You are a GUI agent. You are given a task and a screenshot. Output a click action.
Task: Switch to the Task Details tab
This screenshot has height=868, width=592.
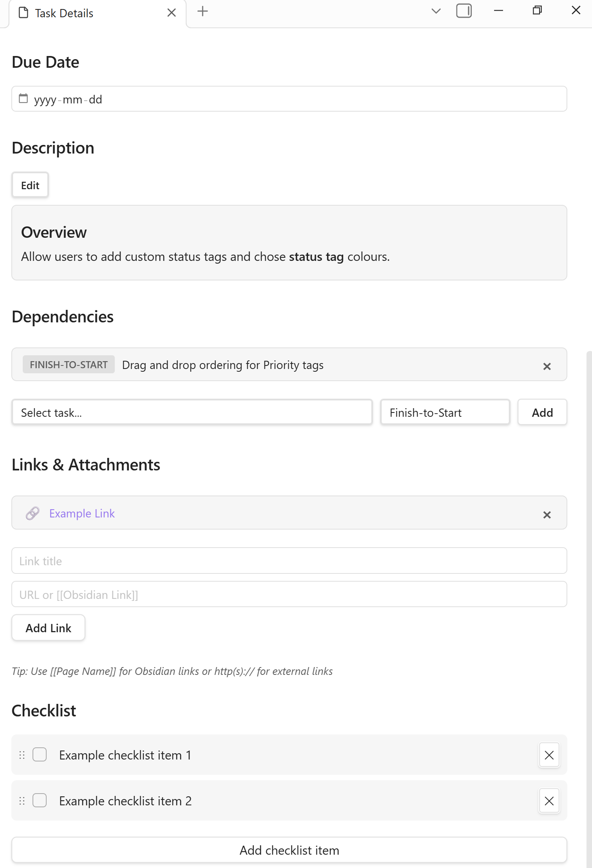pos(64,13)
